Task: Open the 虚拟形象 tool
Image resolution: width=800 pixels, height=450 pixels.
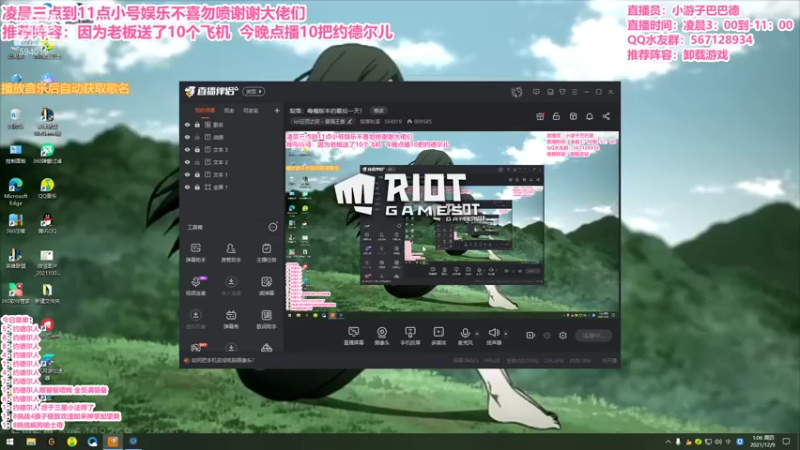Action: pyautogui.click(x=195, y=319)
